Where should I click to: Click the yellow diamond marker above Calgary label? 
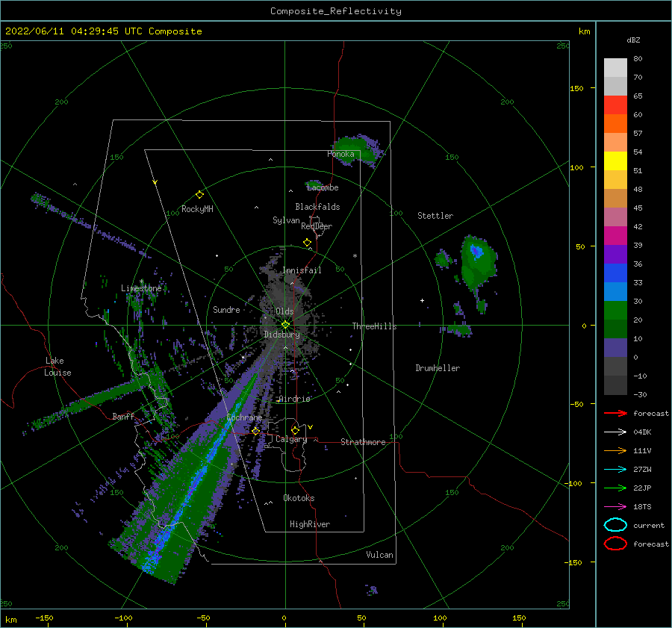295,430
